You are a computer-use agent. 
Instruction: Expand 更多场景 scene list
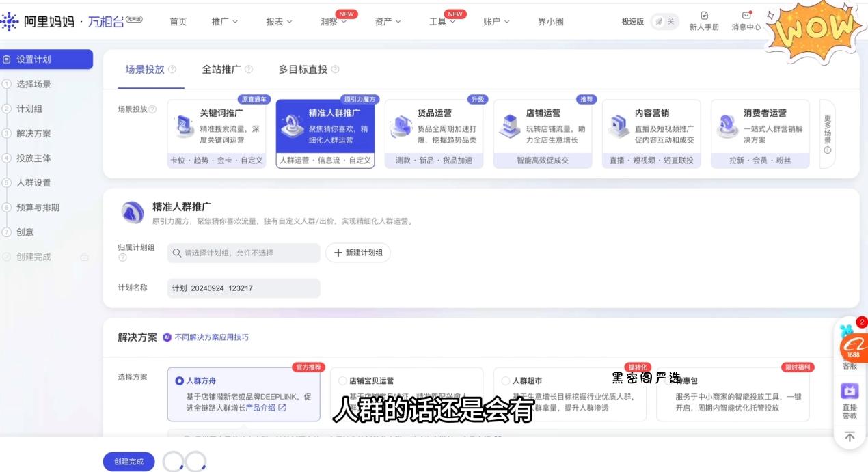(x=827, y=134)
